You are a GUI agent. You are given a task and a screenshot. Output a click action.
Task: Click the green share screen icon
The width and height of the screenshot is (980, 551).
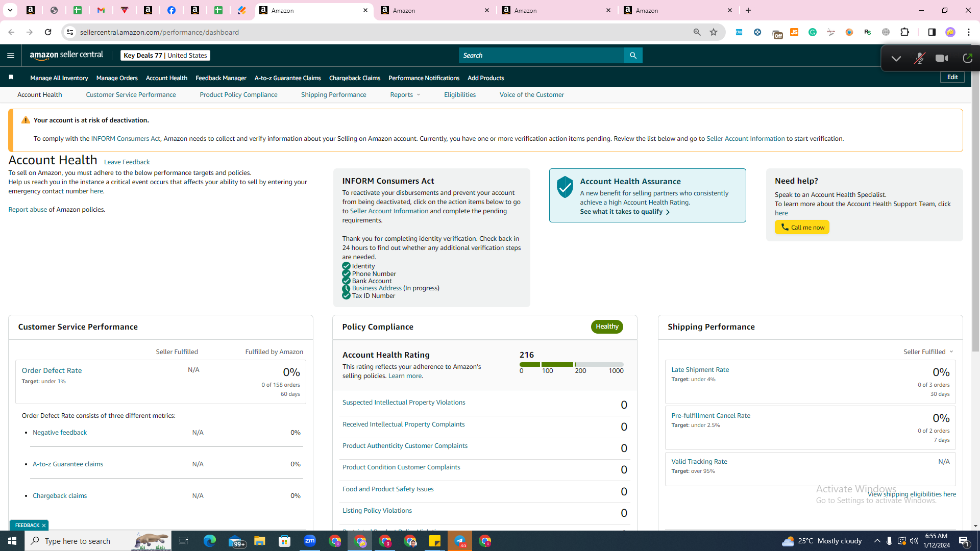pyautogui.click(x=967, y=59)
